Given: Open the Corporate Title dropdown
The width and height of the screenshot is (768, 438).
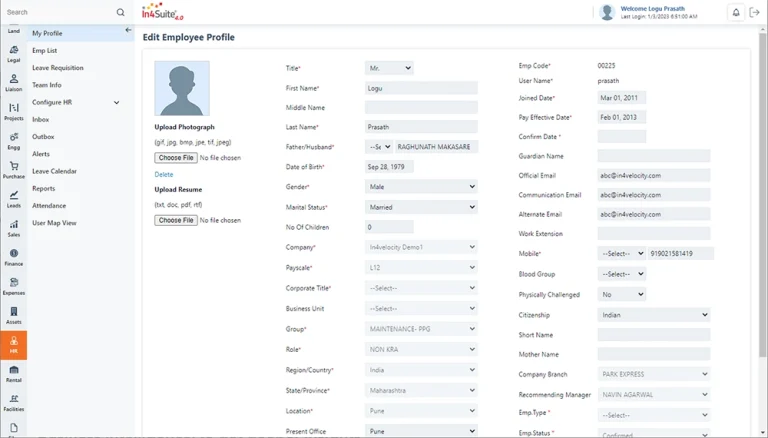Looking at the screenshot, I should click(421, 288).
